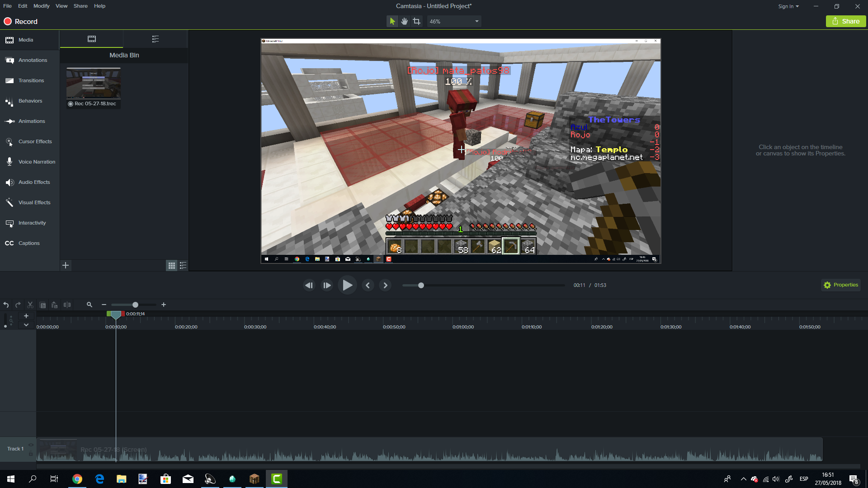This screenshot has height=488, width=868.
Task: Add a new track with plus button
Action: coord(26,316)
